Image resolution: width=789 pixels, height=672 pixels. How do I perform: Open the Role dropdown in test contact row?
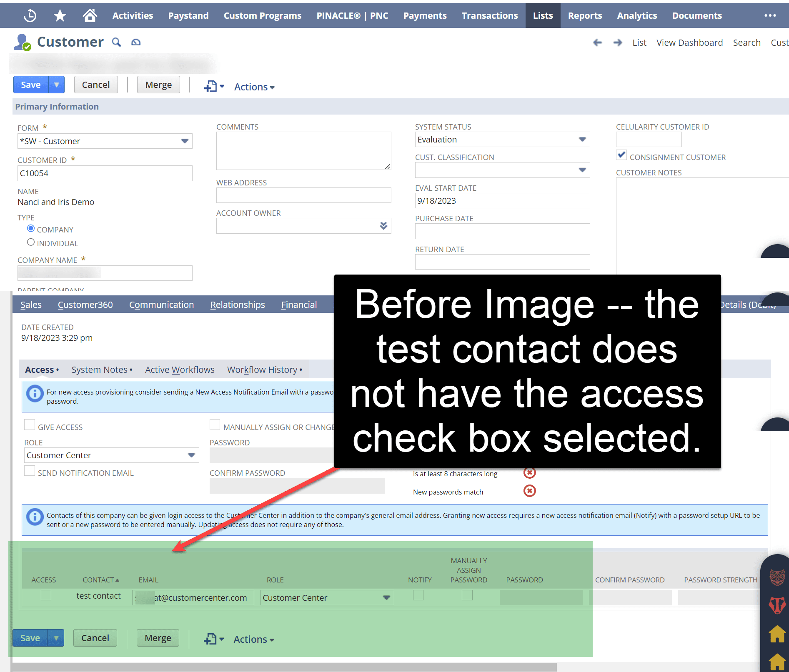coord(327,598)
